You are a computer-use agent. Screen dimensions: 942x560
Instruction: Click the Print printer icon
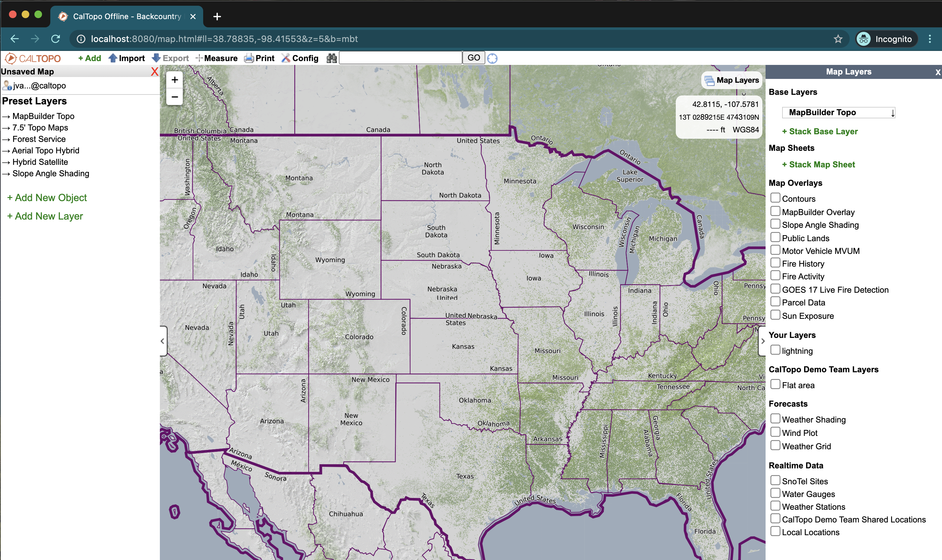(x=249, y=58)
